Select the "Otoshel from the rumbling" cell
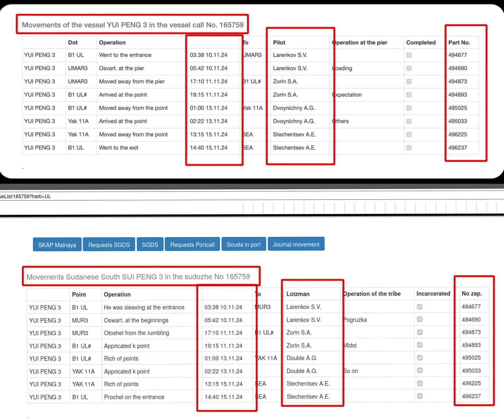The height and width of the screenshot is (420, 504). pos(136,333)
